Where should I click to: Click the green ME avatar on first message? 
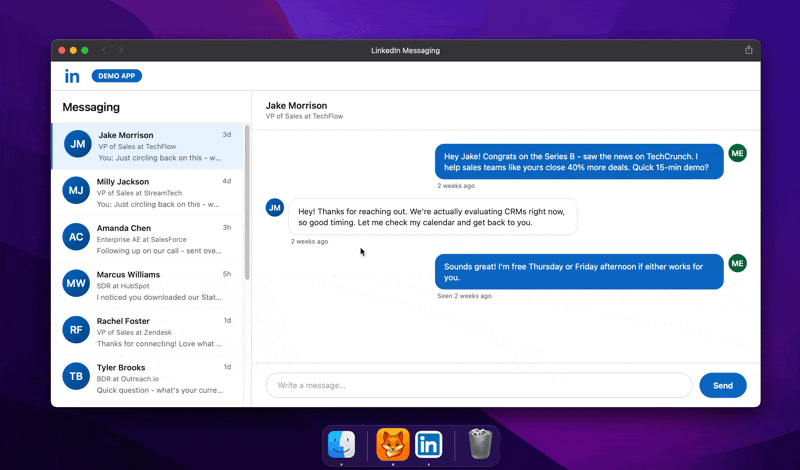737,153
